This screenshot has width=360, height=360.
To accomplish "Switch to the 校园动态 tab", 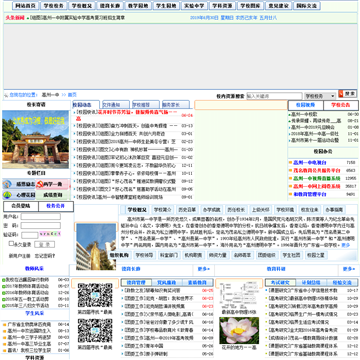I will click(86, 104).
